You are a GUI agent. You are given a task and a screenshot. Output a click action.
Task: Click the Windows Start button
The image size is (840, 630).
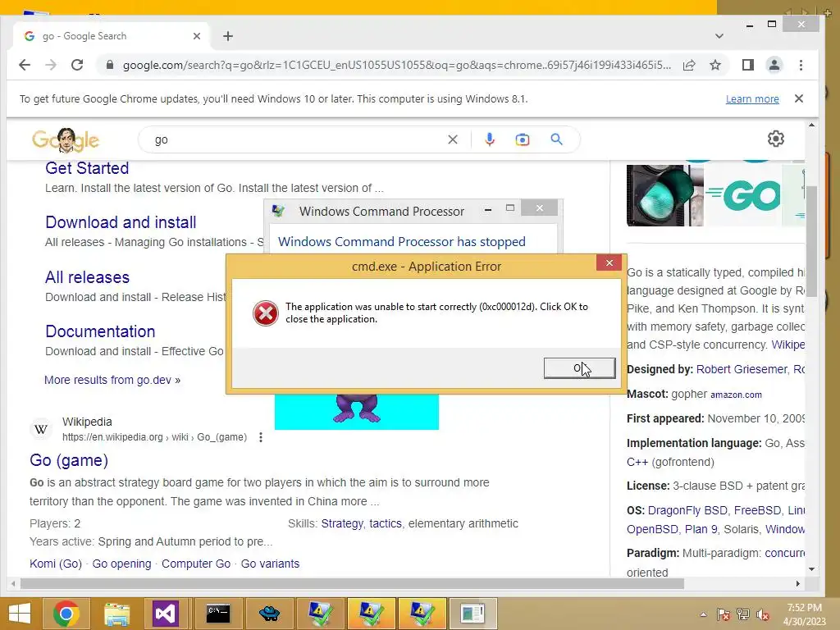click(x=20, y=614)
